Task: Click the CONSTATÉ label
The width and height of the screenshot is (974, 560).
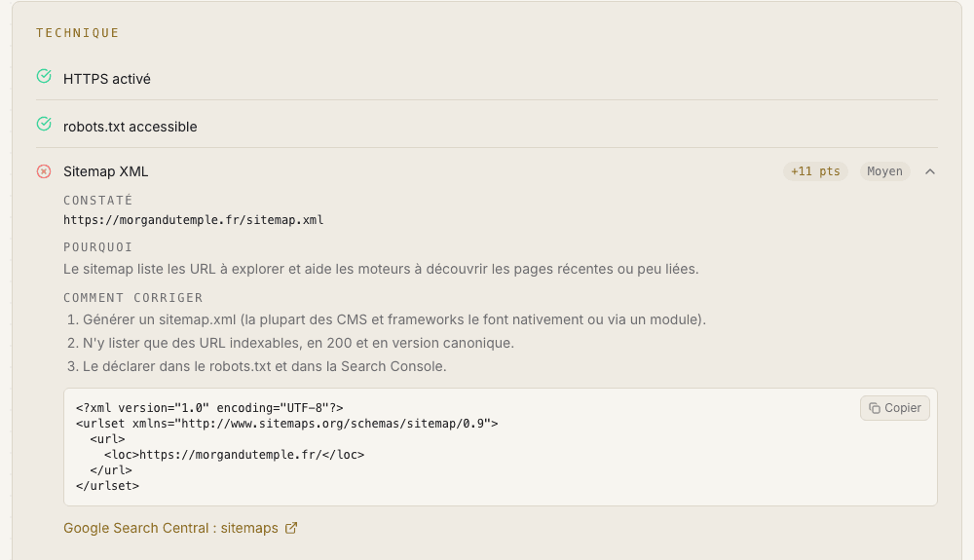Action: click(x=98, y=200)
